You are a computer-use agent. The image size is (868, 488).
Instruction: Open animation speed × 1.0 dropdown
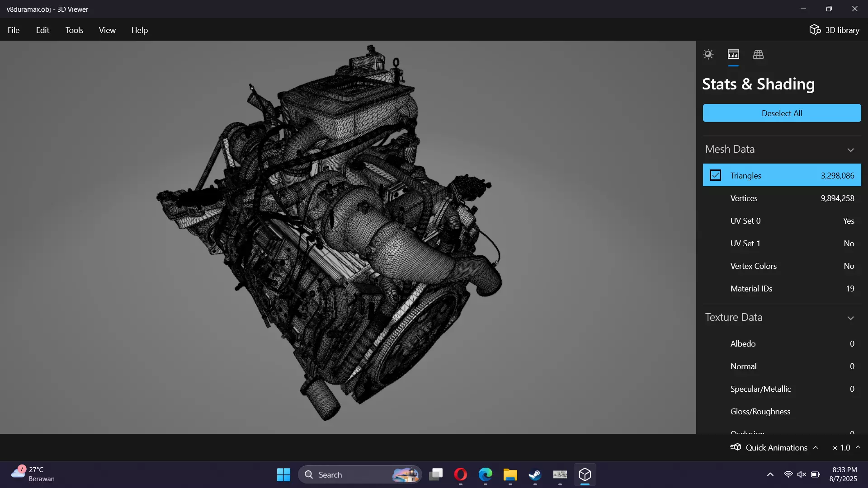point(846,447)
